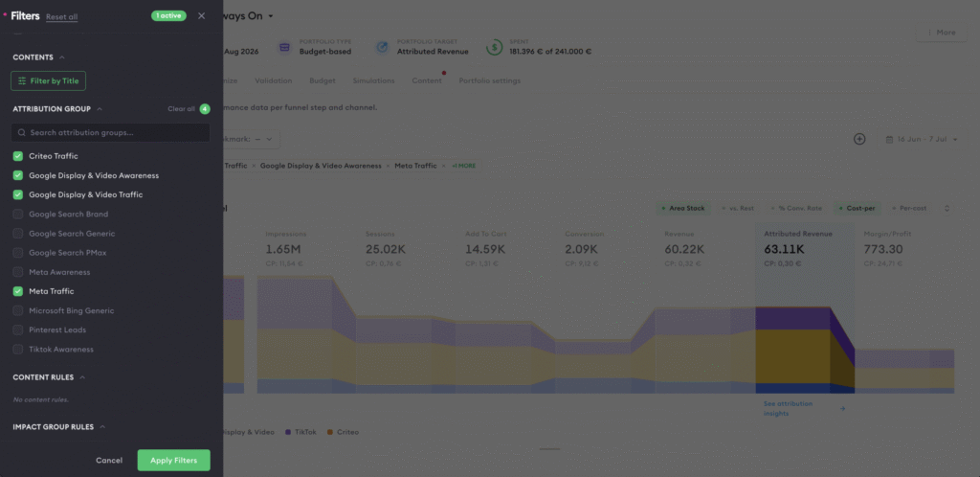Collapse the Content Rules section
This screenshot has height=477, width=980.
coord(82,377)
